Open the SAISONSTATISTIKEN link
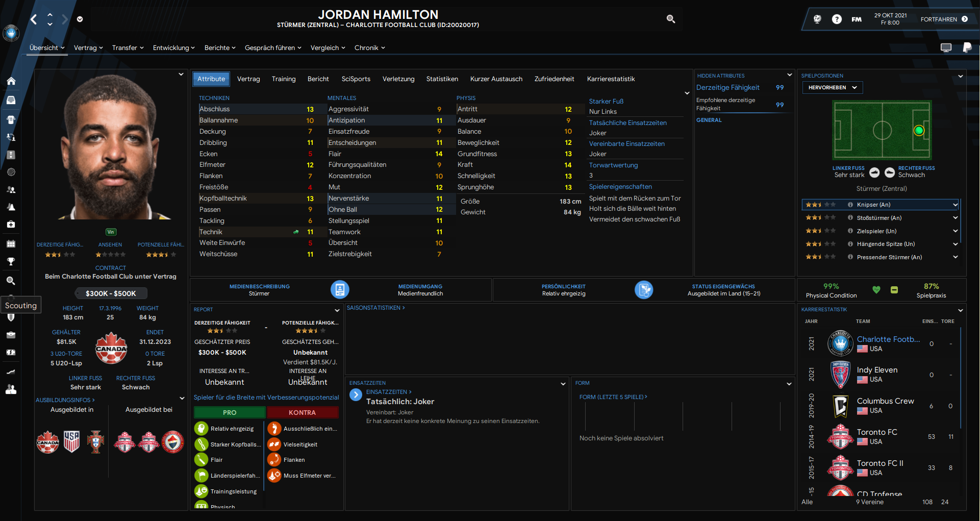The height and width of the screenshot is (521, 980). click(x=375, y=308)
